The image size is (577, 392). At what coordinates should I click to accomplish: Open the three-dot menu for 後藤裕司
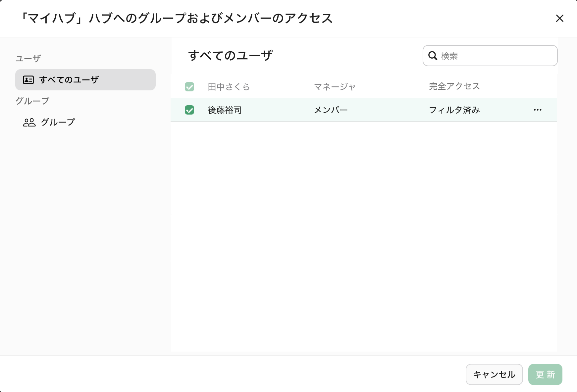537,110
